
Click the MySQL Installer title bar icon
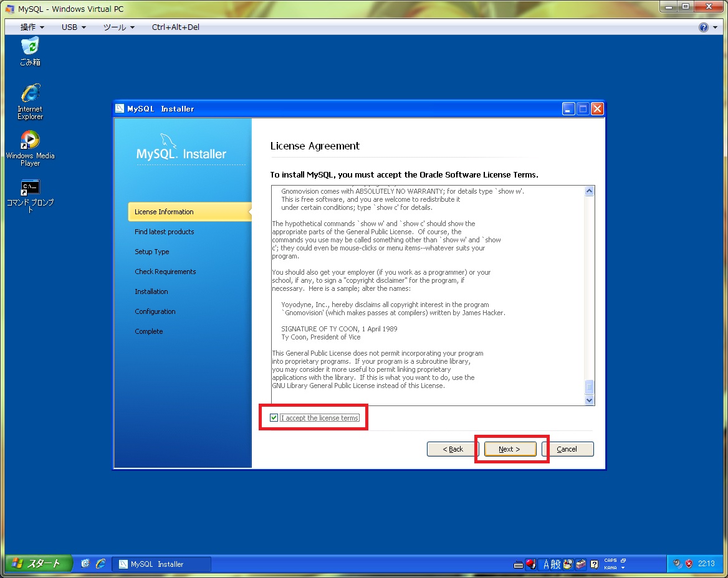pos(120,108)
